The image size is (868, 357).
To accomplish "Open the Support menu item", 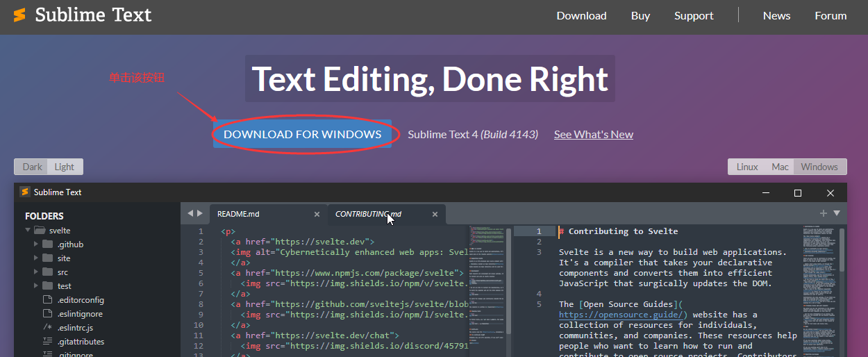I will pos(694,16).
